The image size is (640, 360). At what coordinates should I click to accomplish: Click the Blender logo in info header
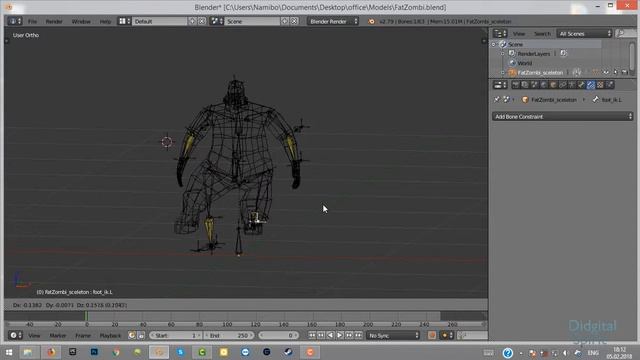(x=371, y=21)
